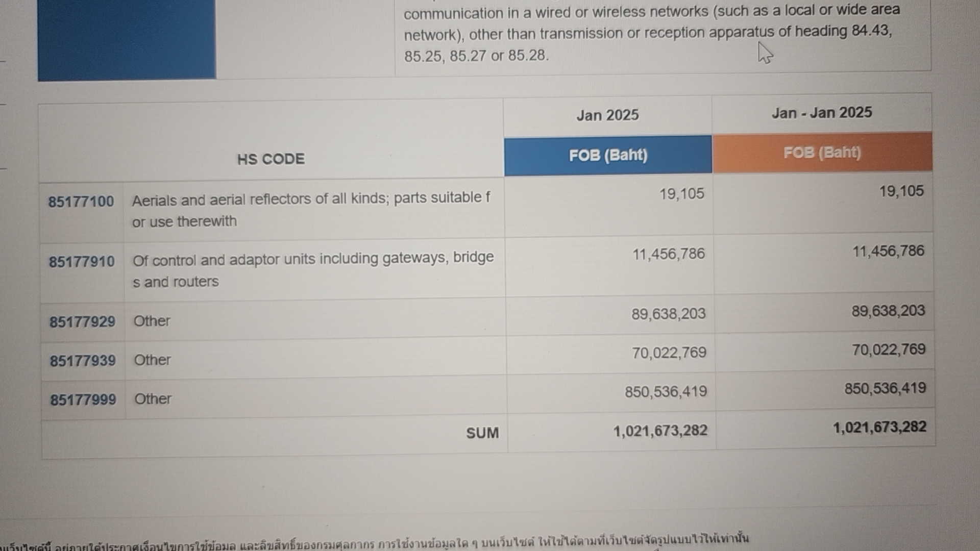Open HS code 85177999 entry
The image size is (980, 551).
83,399
